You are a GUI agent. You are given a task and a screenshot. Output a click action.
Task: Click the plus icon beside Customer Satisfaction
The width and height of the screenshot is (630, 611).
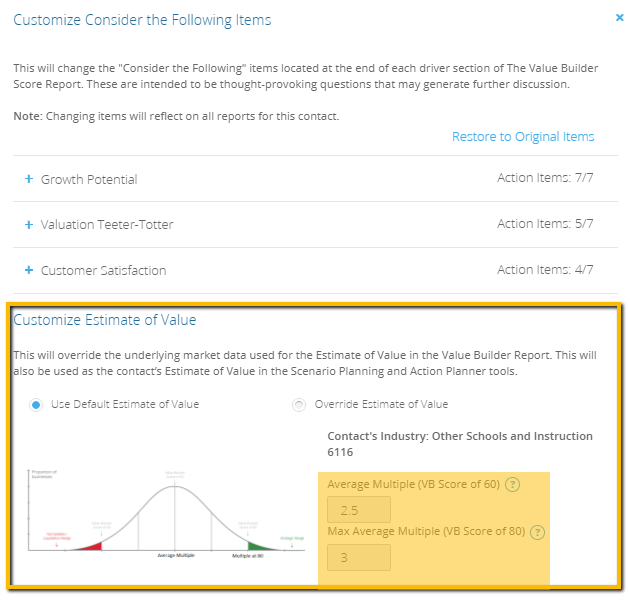29,270
